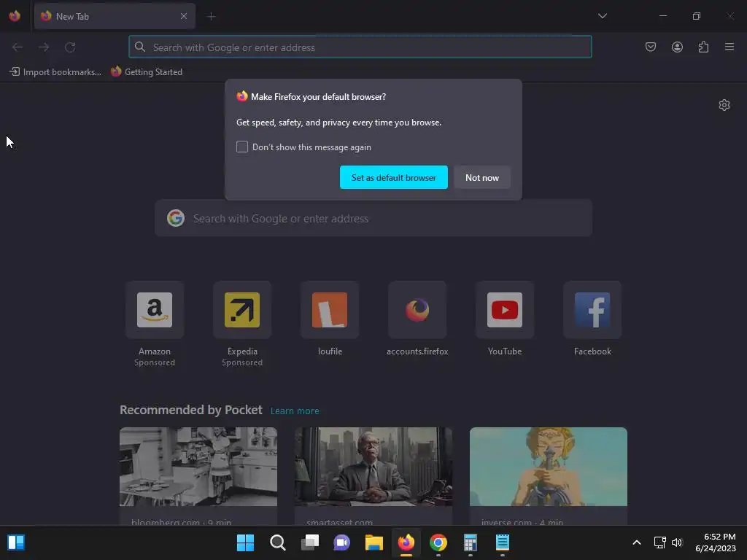This screenshot has height=560, width=747.
Task: Open Notepad from taskbar
Action: point(502,542)
